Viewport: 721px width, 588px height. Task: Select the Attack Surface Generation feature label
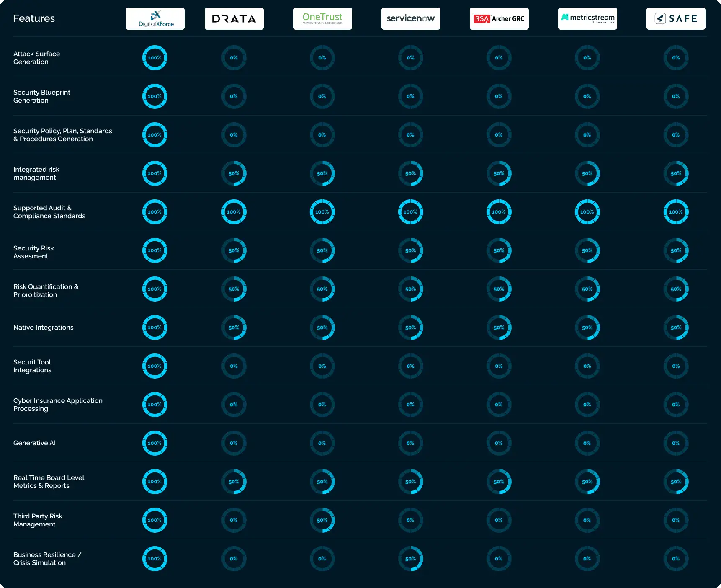(36, 58)
